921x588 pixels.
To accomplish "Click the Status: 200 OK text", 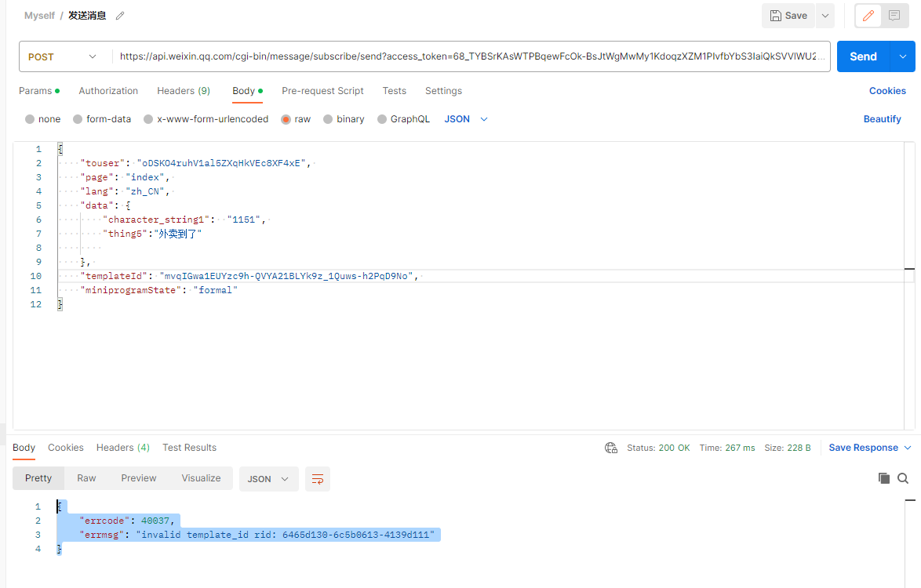I will tap(658, 448).
